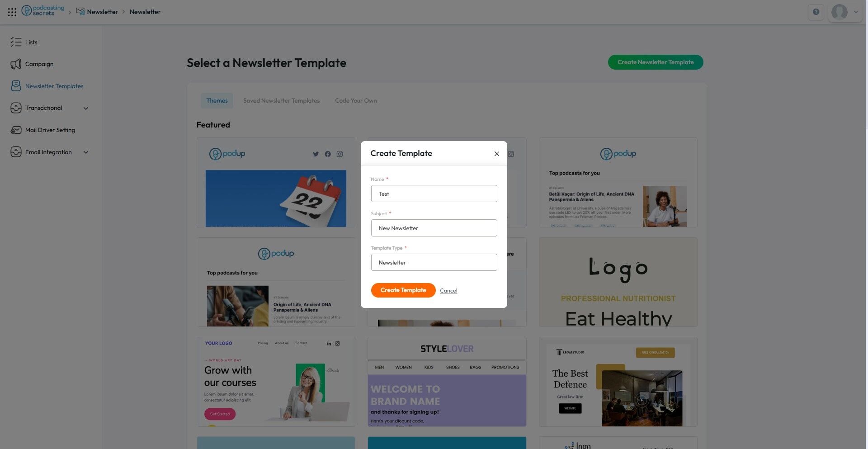This screenshot has width=868, height=449.
Task: Close the Create Template dialog
Action: tap(497, 154)
